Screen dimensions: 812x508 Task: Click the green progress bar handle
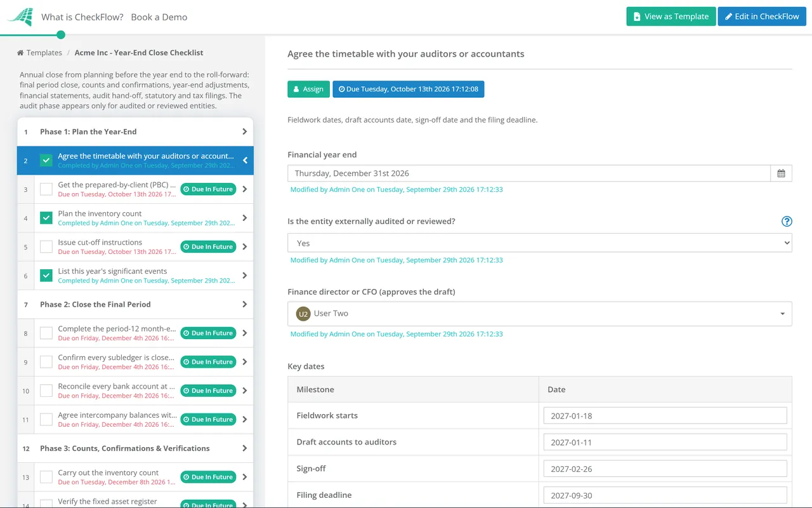[x=60, y=35]
